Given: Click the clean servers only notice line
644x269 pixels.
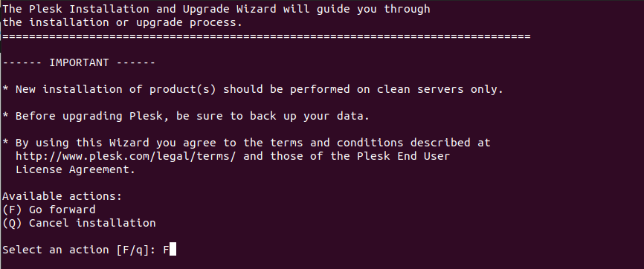Looking at the screenshot, I should (253, 89).
